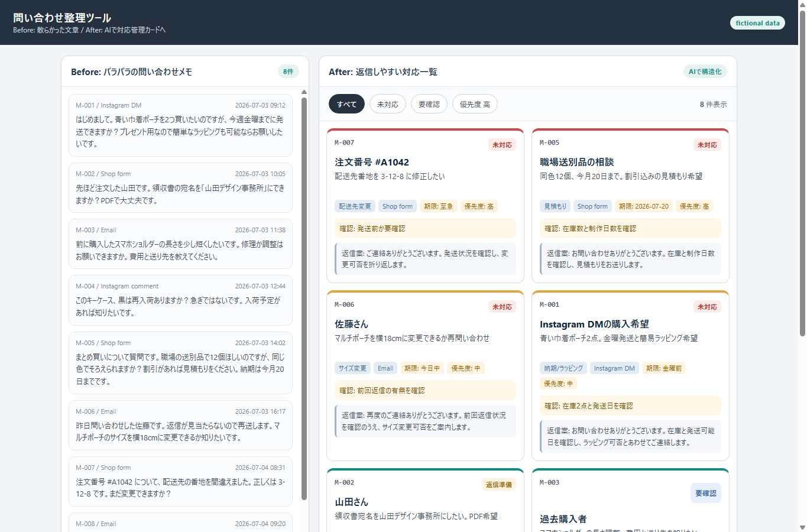Screen dimensions: 807x532
Task: Click the Before panel scrollbar up arrow
Action: (x=304, y=92)
